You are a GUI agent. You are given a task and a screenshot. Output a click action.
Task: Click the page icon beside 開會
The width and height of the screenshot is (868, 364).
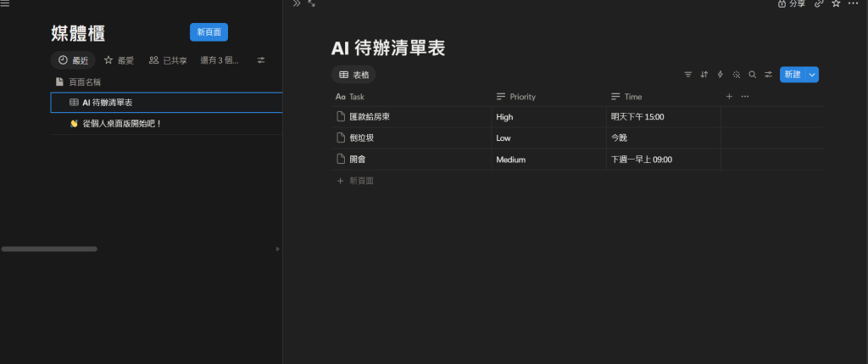click(341, 160)
